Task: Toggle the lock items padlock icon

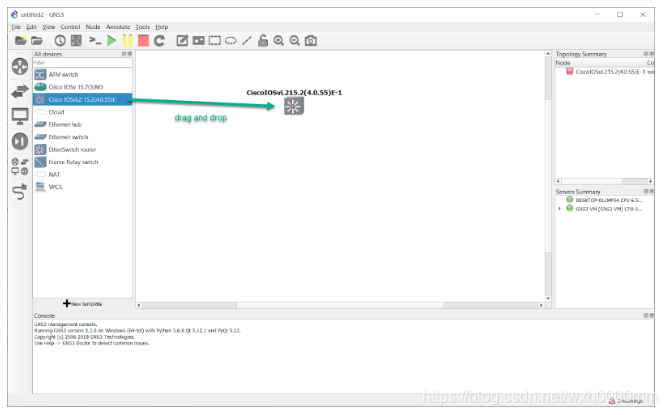Action: pyautogui.click(x=263, y=40)
